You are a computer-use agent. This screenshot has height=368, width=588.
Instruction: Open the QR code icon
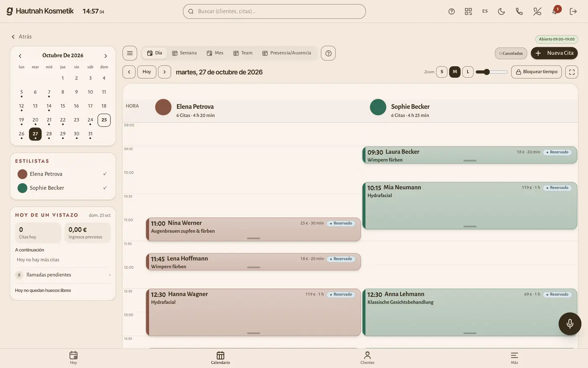[x=468, y=11]
